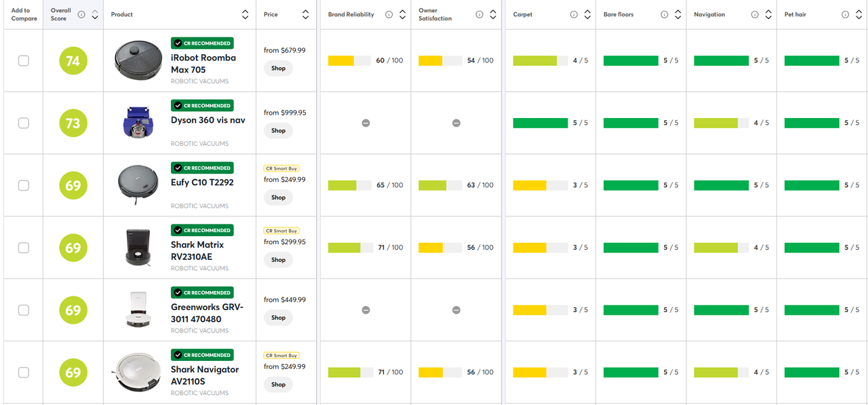
Task: Sort by Bare floors rating arrows
Action: click(x=677, y=14)
